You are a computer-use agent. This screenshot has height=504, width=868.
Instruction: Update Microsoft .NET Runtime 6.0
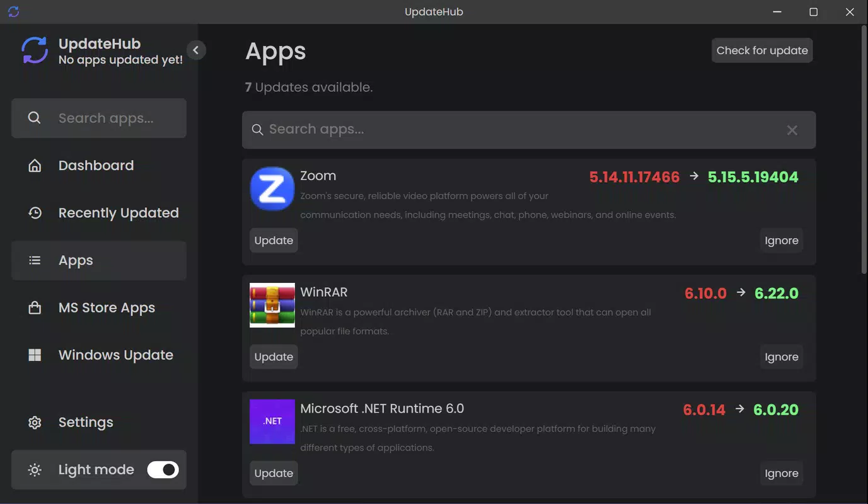tap(274, 473)
